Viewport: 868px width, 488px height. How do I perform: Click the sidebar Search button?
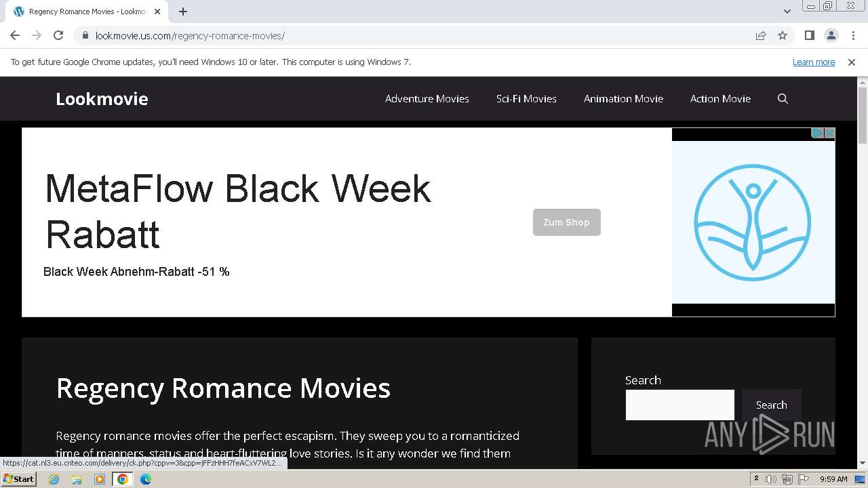772,405
